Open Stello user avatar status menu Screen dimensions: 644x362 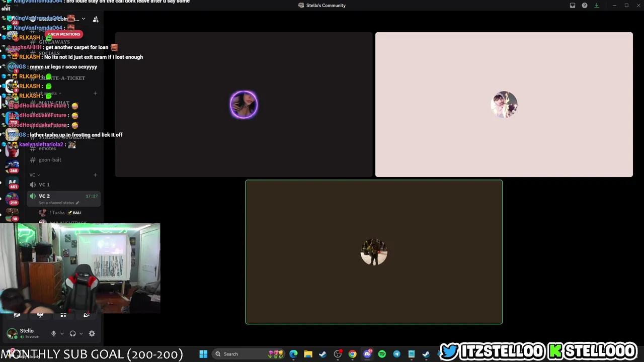[12, 333]
